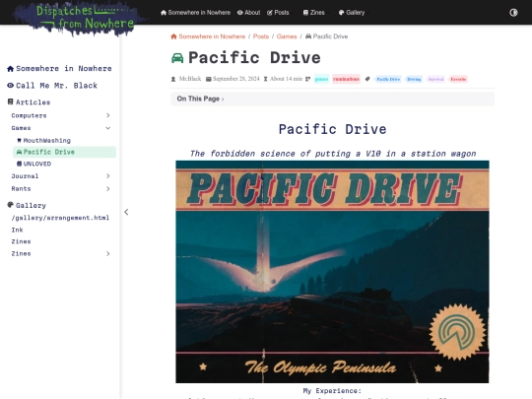Open /gallery/arrangement.html link
This screenshot has width=532, height=399.
tap(60, 218)
